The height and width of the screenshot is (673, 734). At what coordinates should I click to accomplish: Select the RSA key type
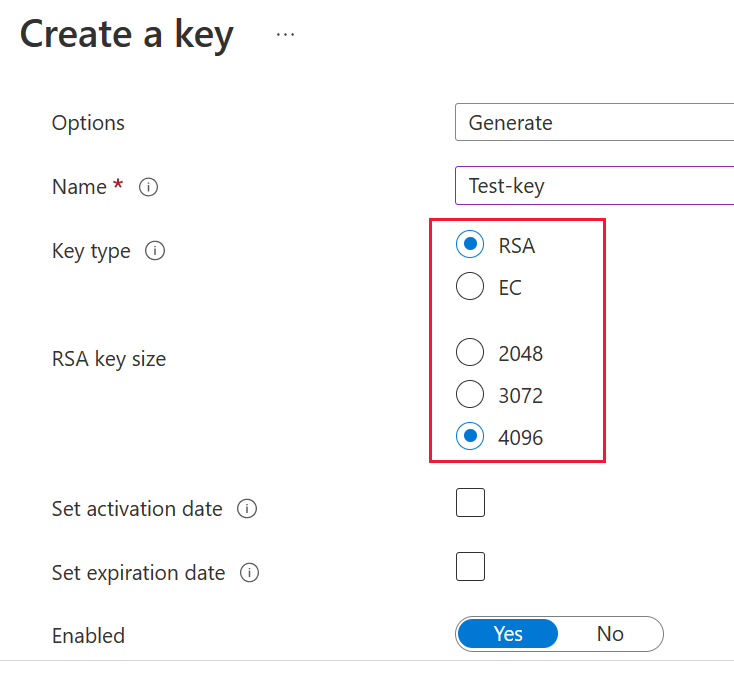pos(470,245)
